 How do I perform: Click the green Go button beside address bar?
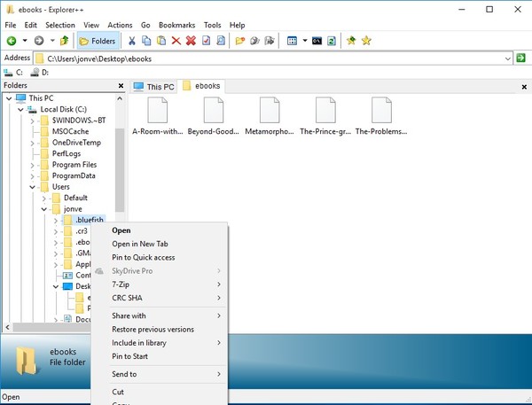521,58
